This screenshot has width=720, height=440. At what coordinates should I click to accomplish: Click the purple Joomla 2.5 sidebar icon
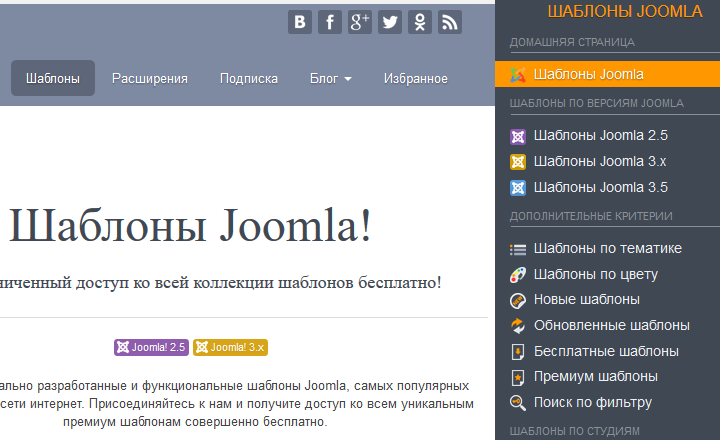(518, 136)
